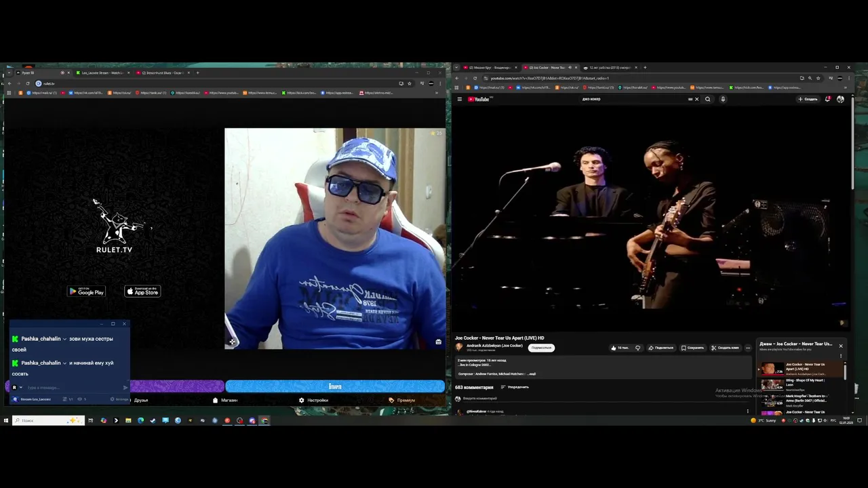Bookmark the YouTube page with star icon
The width and height of the screenshot is (868, 488).
point(818,78)
